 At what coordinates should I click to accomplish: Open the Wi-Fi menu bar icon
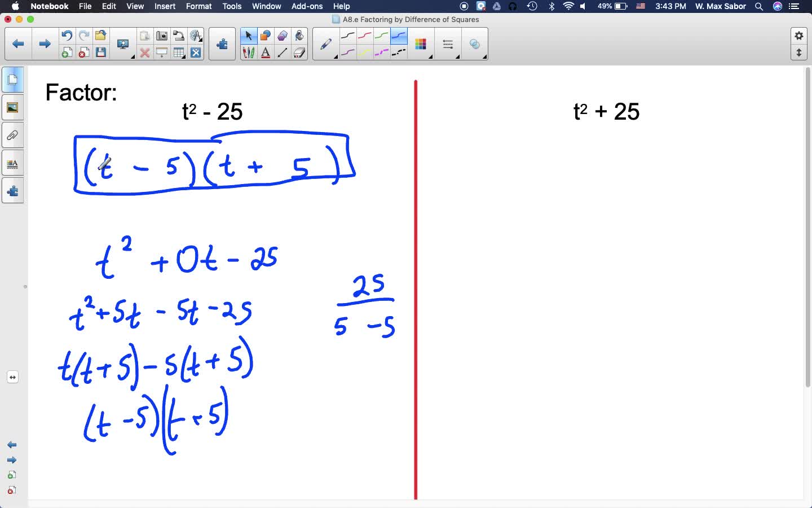(x=568, y=6)
